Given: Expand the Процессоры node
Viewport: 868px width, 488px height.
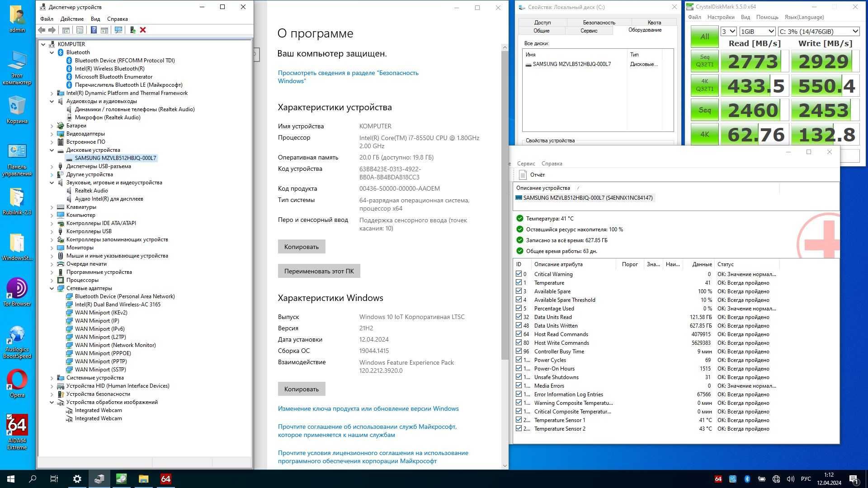Looking at the screenshot, I should point(52,280).
